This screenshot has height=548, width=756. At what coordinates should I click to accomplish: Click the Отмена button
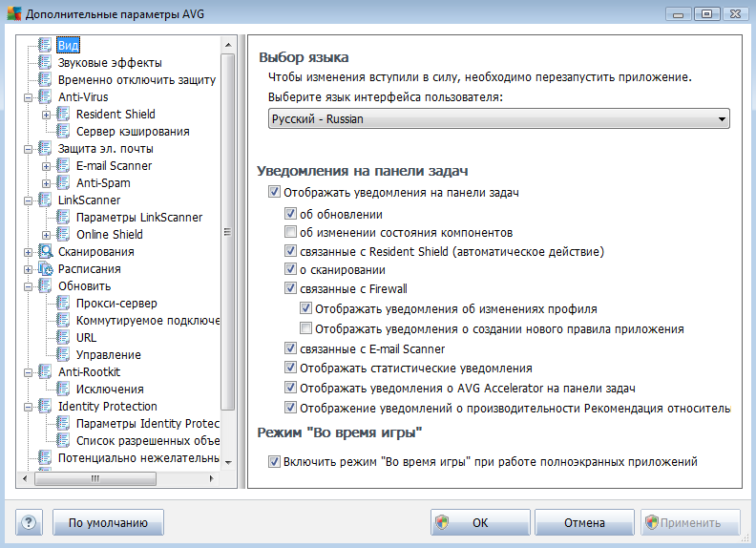pos(583,522)
